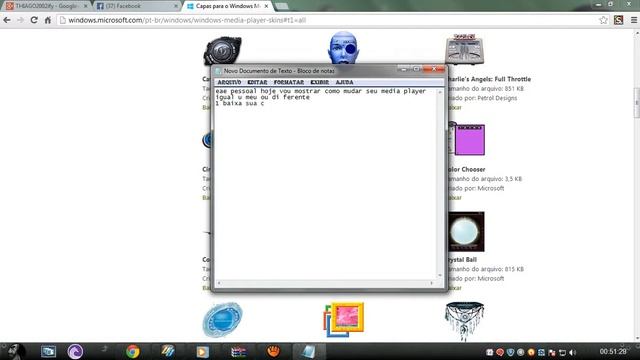The width and height of the screenshot is (640, 360).
Task: Reload the page in Chrome
Action: [34, 20]
